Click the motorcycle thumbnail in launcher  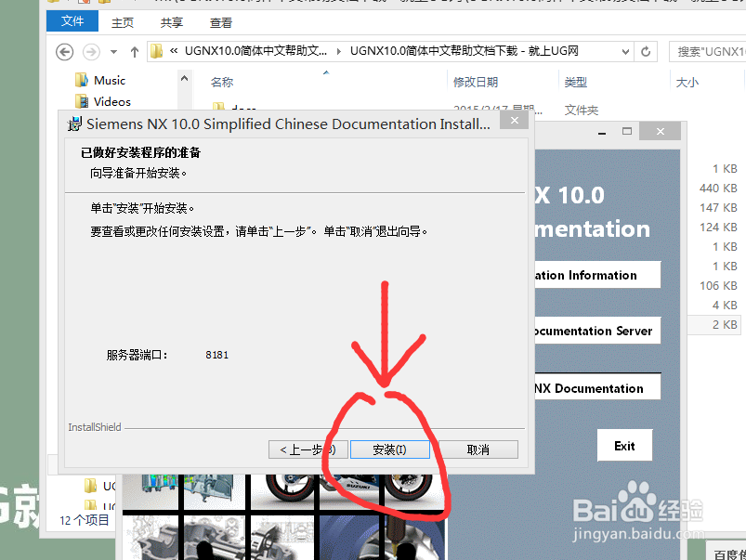347,492
